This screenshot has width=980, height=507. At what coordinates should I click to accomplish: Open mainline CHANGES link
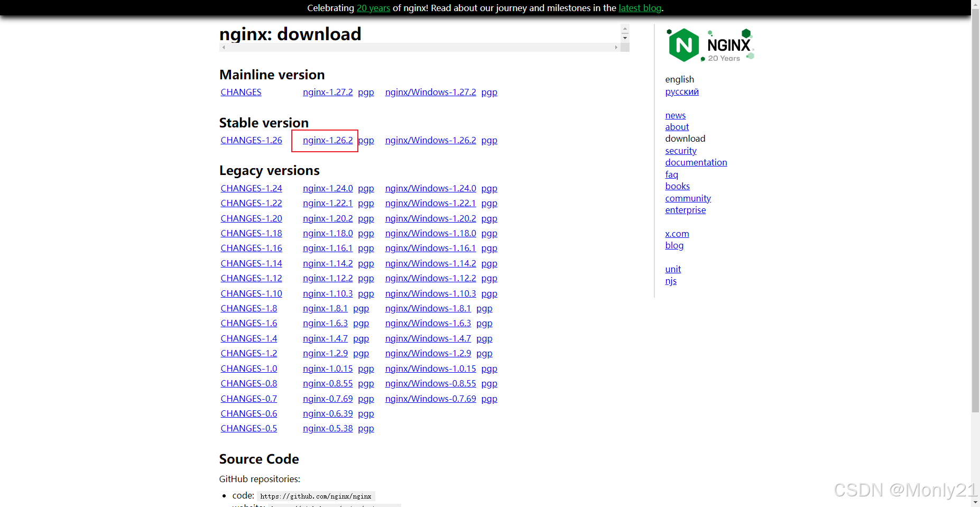[241, 92]
